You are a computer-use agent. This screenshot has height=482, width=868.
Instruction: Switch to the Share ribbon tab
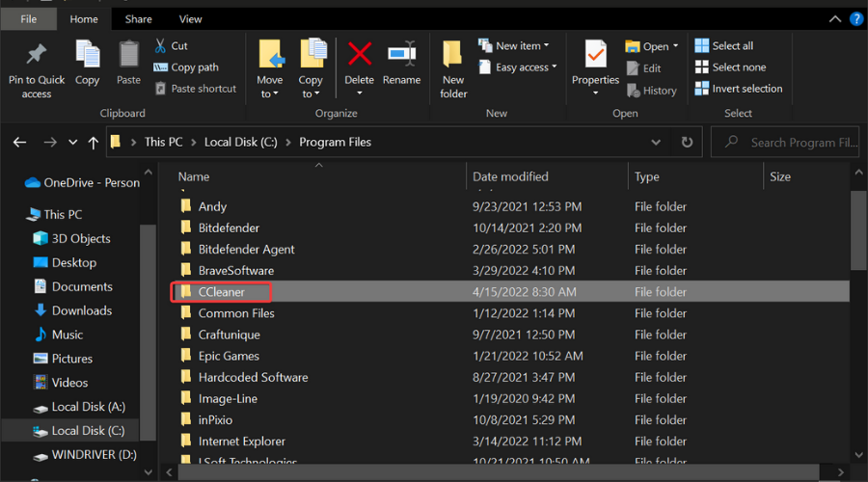click(138, 19)
